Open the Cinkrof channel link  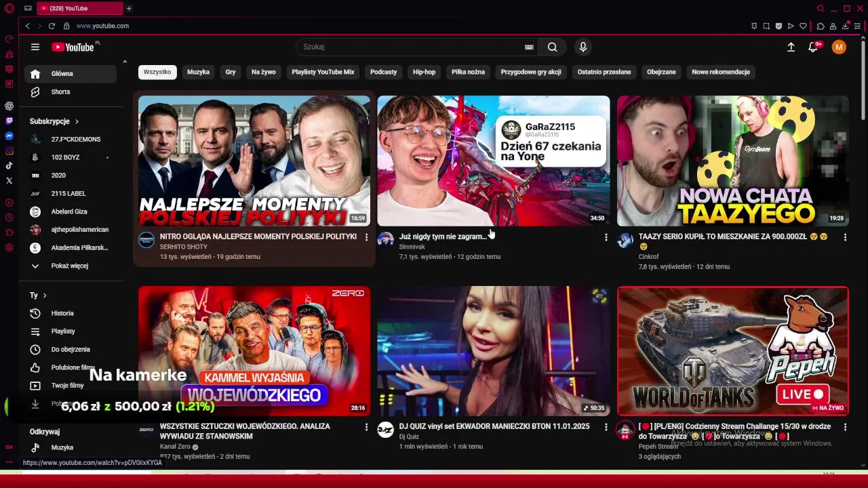click(x=649, y=257)
